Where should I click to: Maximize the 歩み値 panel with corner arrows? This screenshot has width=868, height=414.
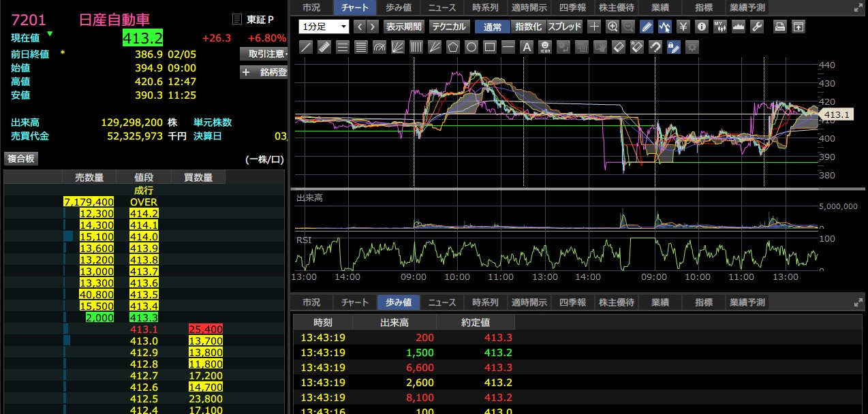[858, 302]
